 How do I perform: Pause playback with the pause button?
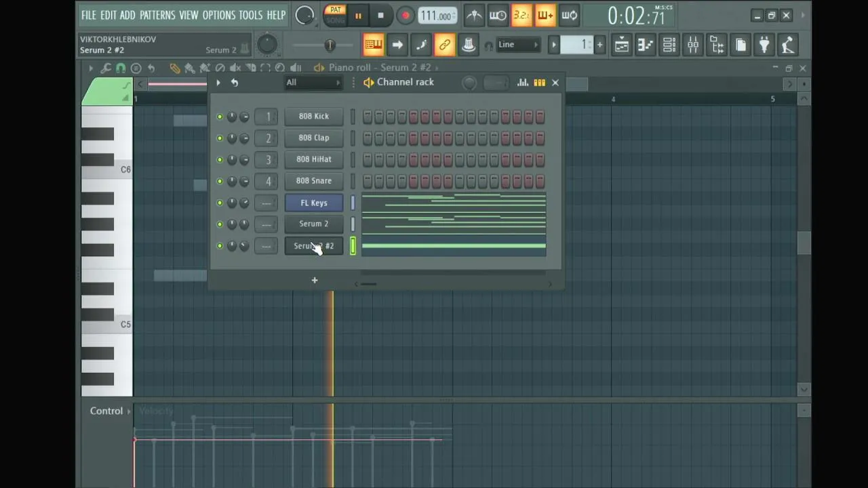click(358, 16)
